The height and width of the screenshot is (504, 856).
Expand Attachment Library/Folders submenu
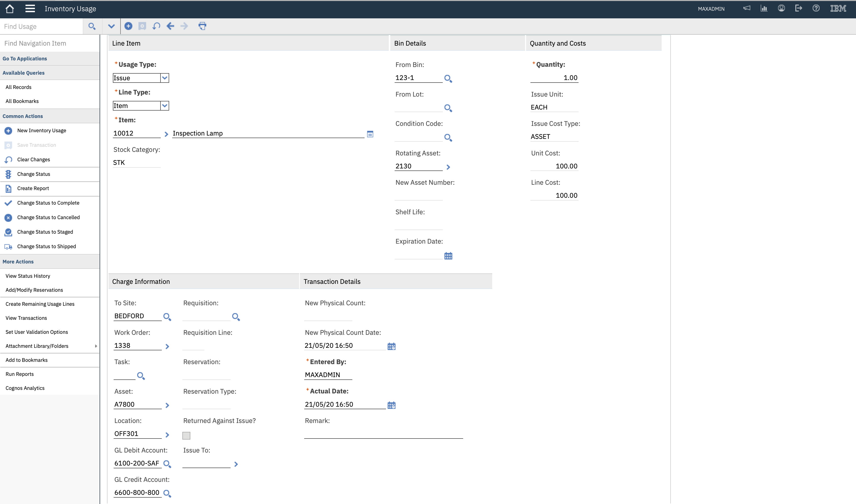tap(96, 346)
